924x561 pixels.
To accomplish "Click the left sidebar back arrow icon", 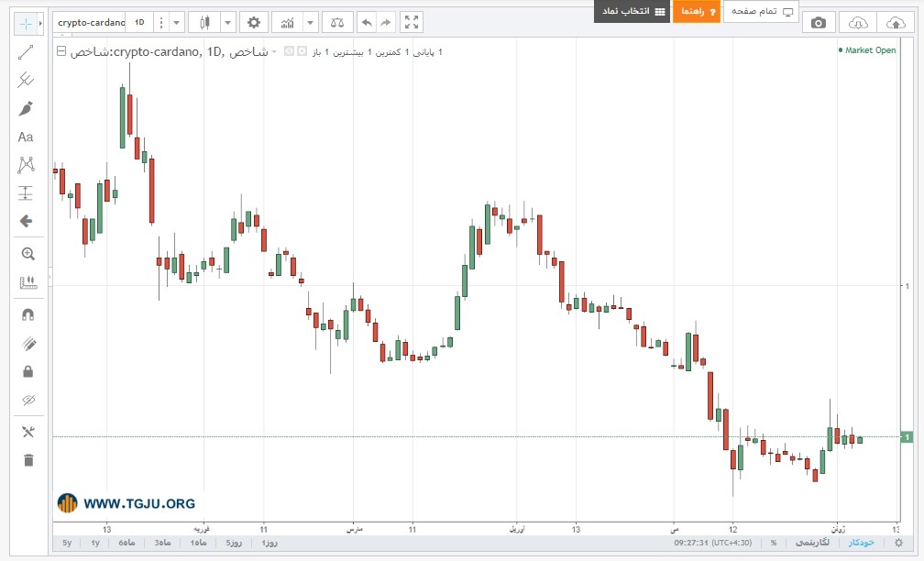I will [26, 221].
